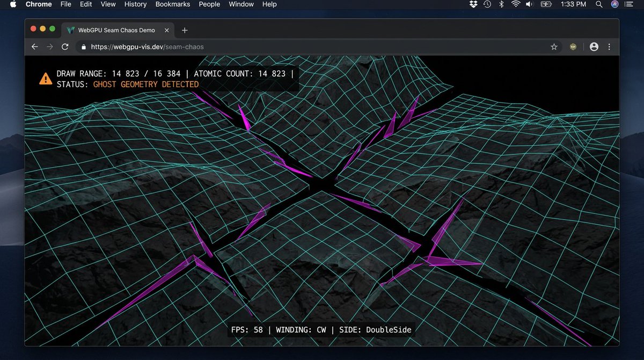Click the 1:33 PM clock
Screen dimensions: 644x360
[x=573, y=4]
